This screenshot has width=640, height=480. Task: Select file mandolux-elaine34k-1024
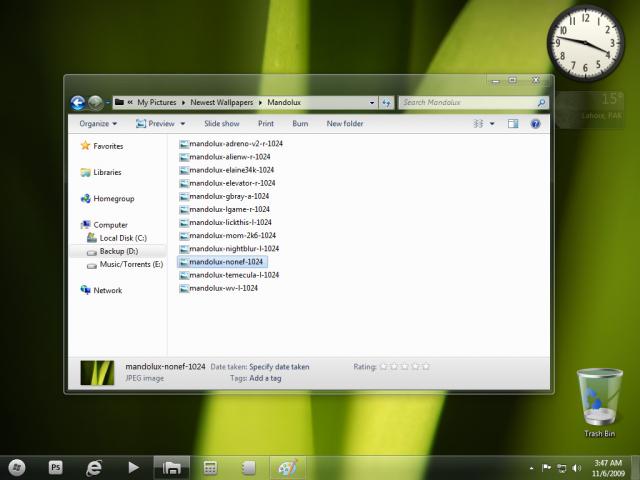point(227,170)
